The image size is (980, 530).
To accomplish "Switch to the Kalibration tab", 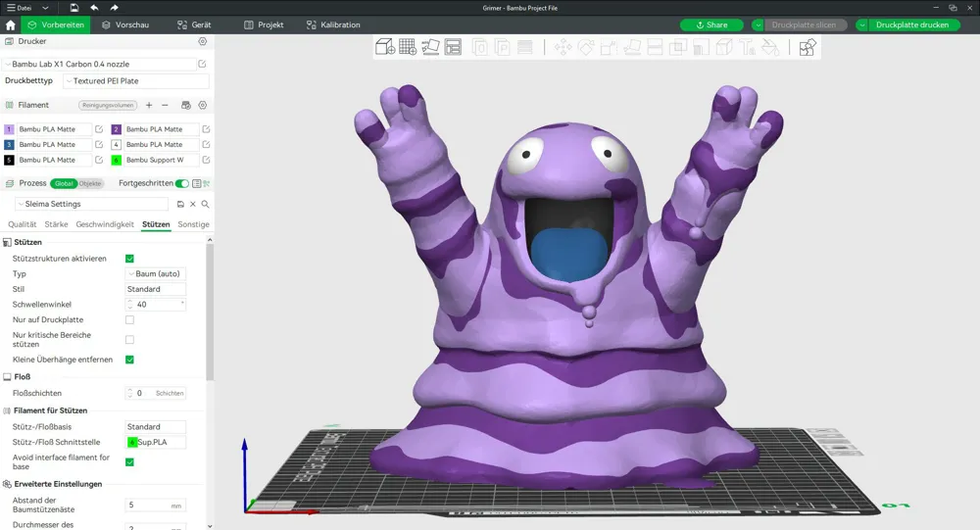I will click(x=333, y=25).
